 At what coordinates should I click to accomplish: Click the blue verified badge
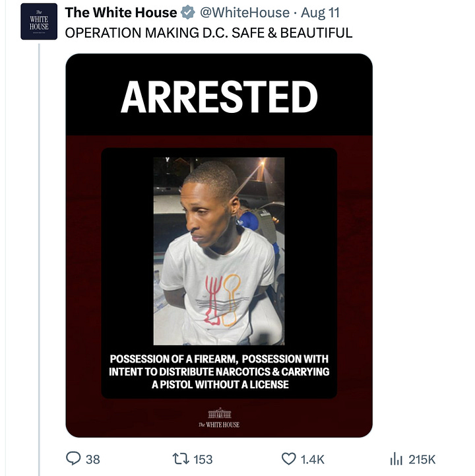tap(188, 13)
